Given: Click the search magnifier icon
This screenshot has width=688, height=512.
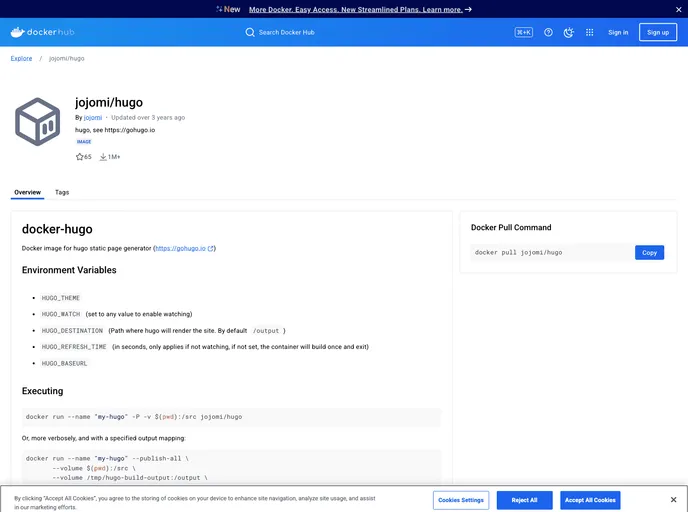Looking at the screenshot, I should 250,32.
